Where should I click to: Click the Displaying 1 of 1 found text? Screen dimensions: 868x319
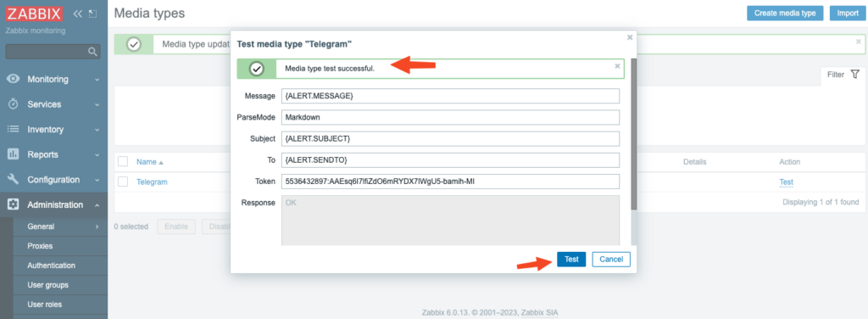[821, 202]
